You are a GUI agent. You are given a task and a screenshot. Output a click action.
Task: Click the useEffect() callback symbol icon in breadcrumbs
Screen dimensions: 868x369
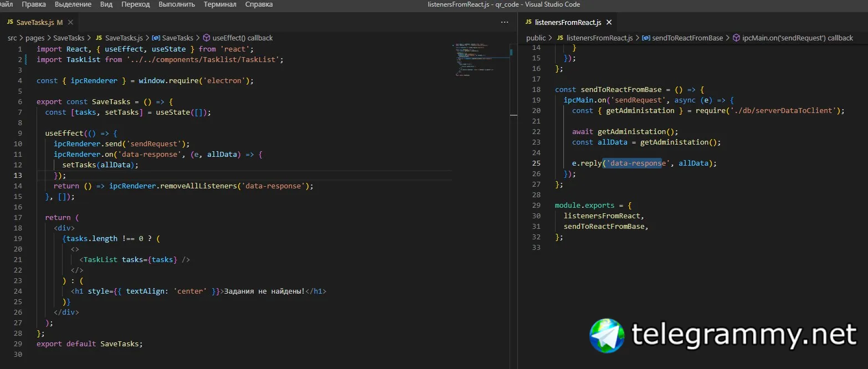pyautogui.click(x=207, y=38)
